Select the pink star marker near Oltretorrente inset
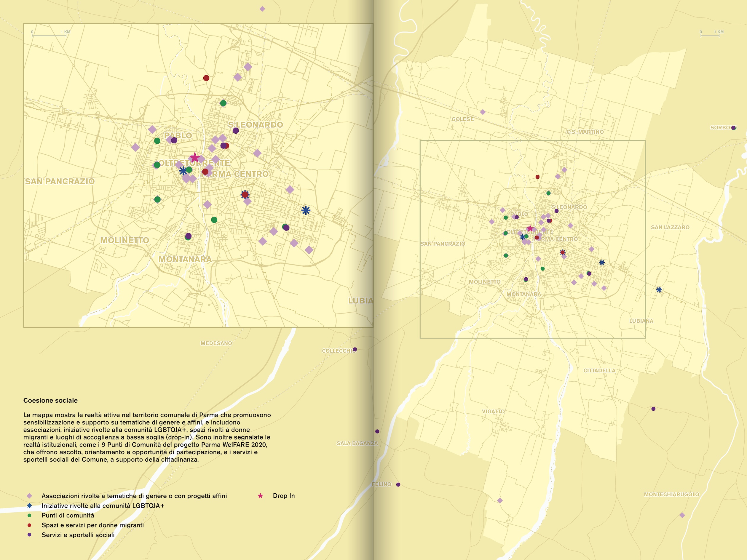This screenshot has height=560, width=747. click(194, 157)
